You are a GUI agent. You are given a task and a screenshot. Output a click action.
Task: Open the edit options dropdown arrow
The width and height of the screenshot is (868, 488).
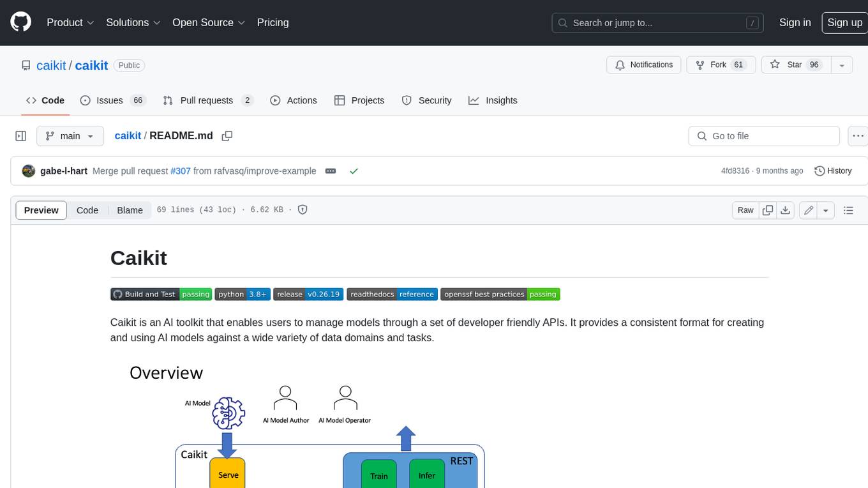click(x=826, y=210)
